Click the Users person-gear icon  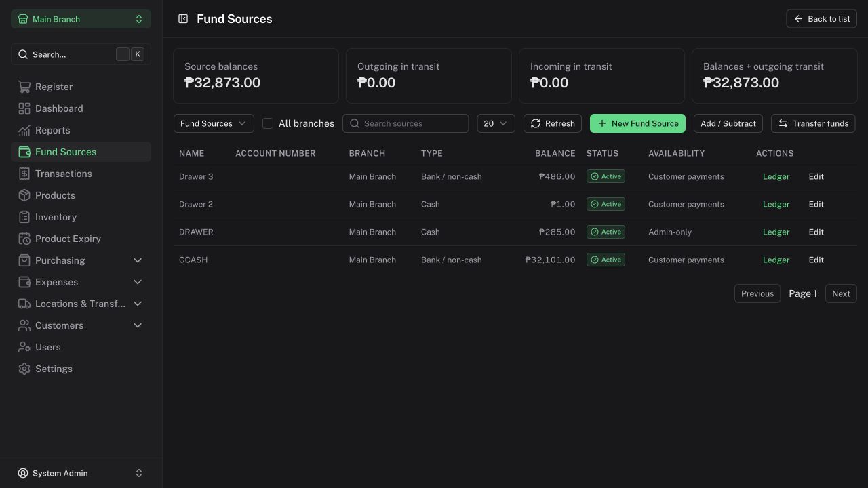(x=24, y=347)
